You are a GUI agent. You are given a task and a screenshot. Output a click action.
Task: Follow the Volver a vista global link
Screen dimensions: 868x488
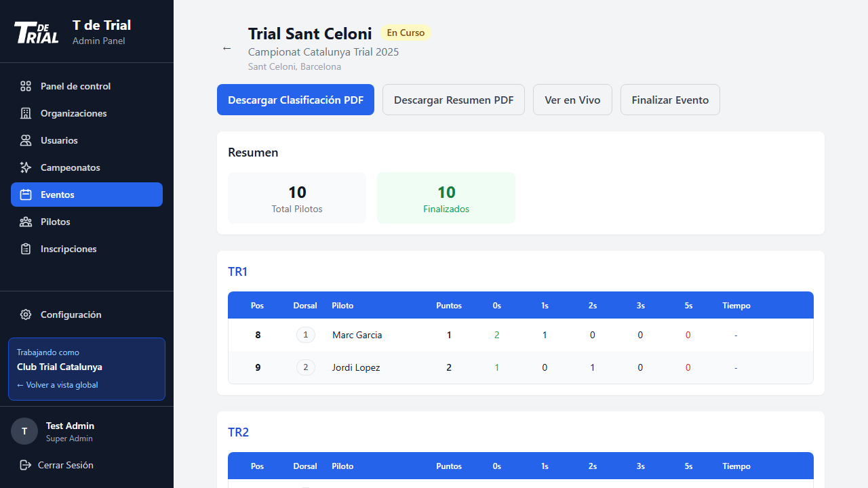58,385
